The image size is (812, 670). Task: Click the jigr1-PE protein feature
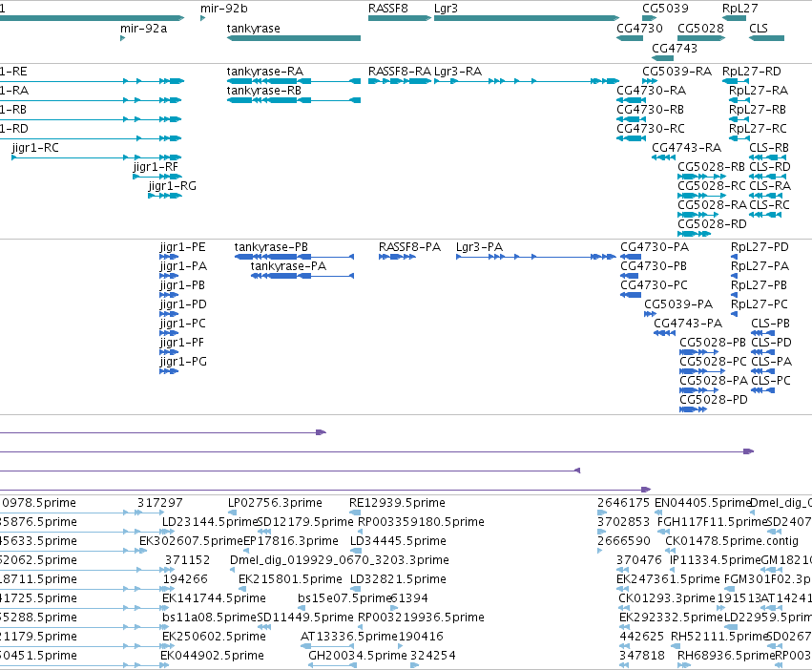point(169,257)
